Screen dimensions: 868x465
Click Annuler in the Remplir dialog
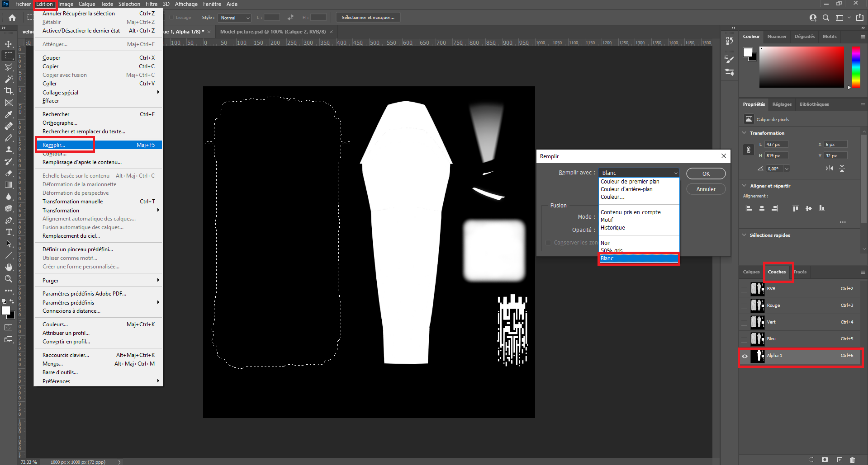pos(706,189)
